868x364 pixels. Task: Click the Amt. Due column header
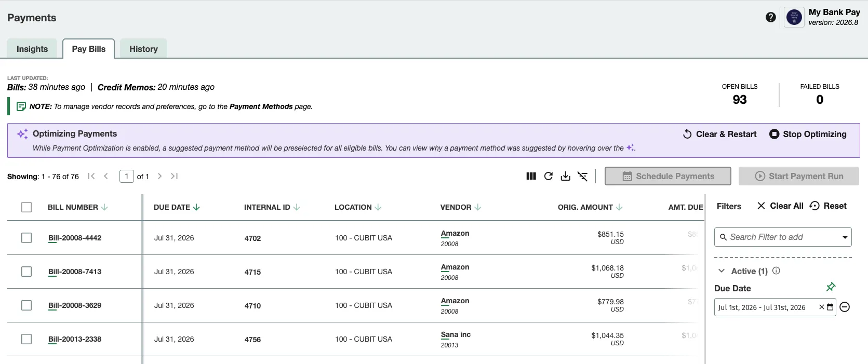[686, 207]
